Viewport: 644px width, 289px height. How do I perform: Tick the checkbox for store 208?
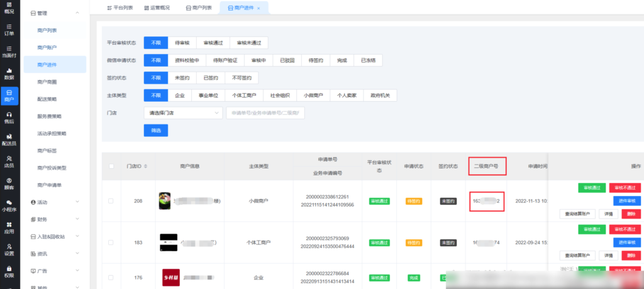tap(111, 201)
